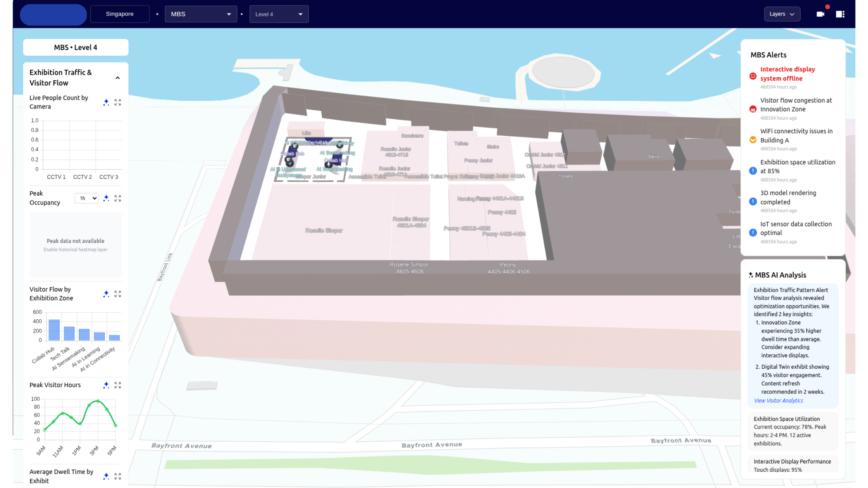Click AI sparkle icon for Live People Count
The height and width of the screenshot is (488, 868).
tap(106, 102)
